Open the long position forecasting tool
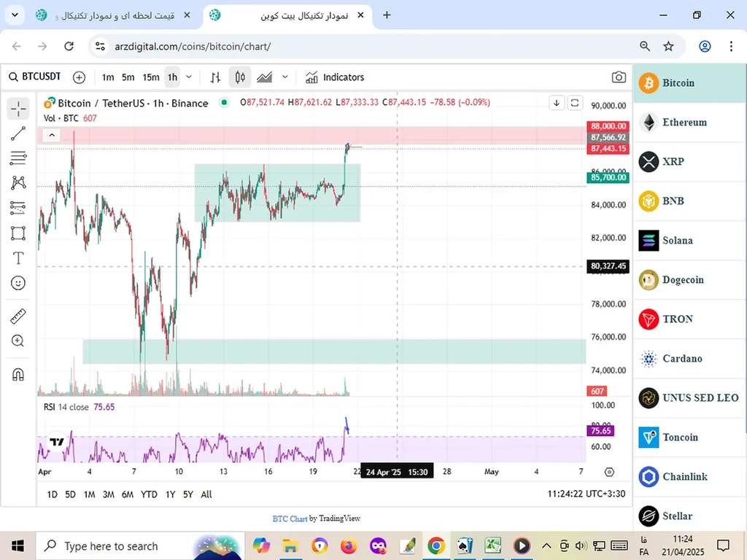747x560 pixels. [x=18, y=208]
